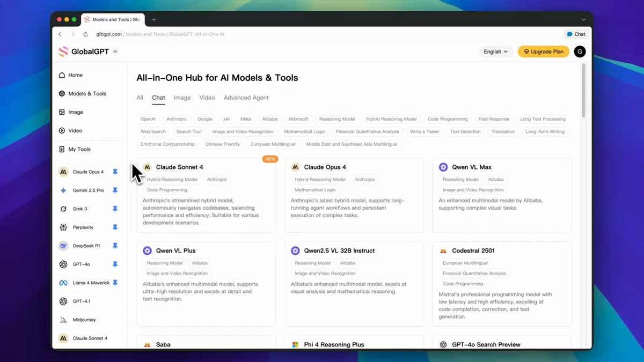This screenshot has height=362, width=644.
Task: Go back with browser back arrow
Action: pos(60,34)
